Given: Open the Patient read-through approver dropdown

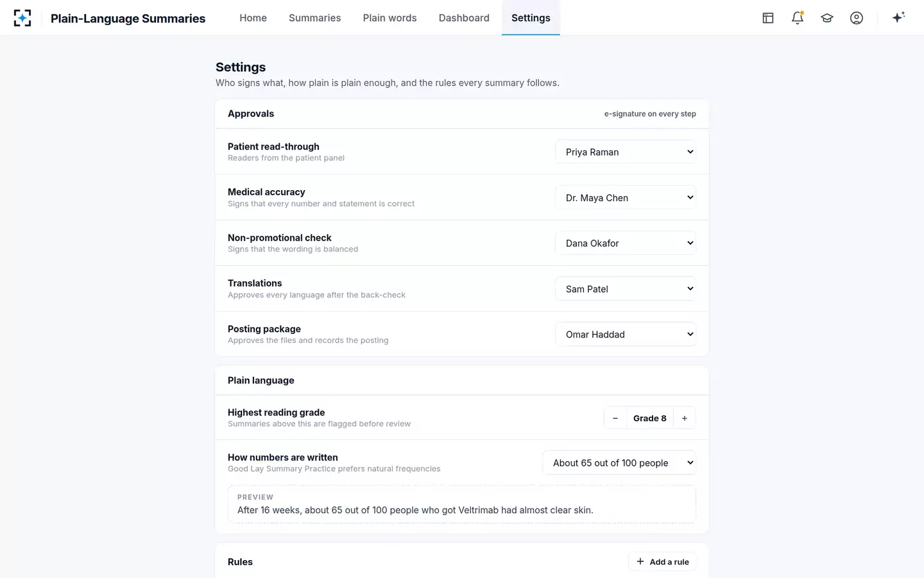Looking at the screenshot, I should [x=626, y=152].
